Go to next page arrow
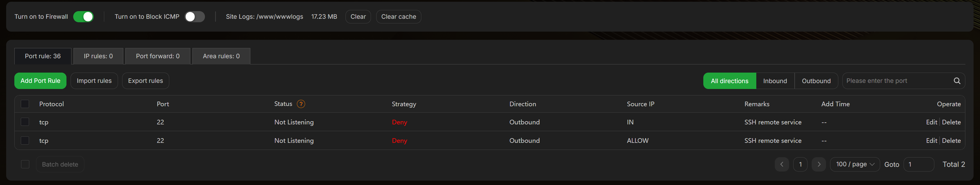The height and width of the screenshot is (185, 980). pyautogui.click(x=819, y=165)
